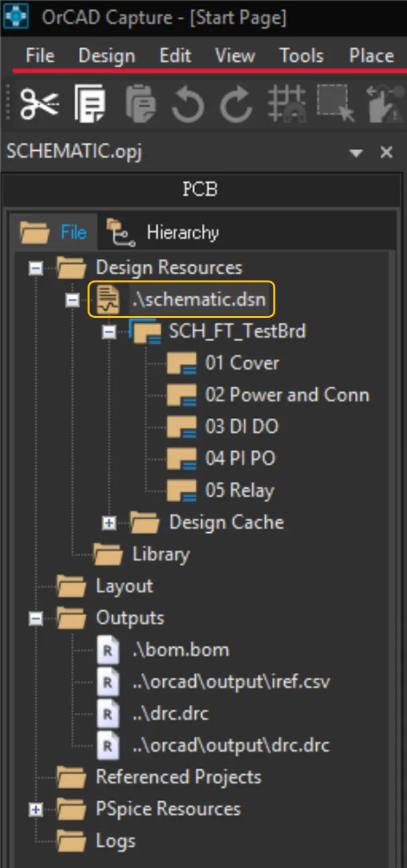Click the Library folder icon
This screenshot has height=868, width=407.
[x=108, y=554]
